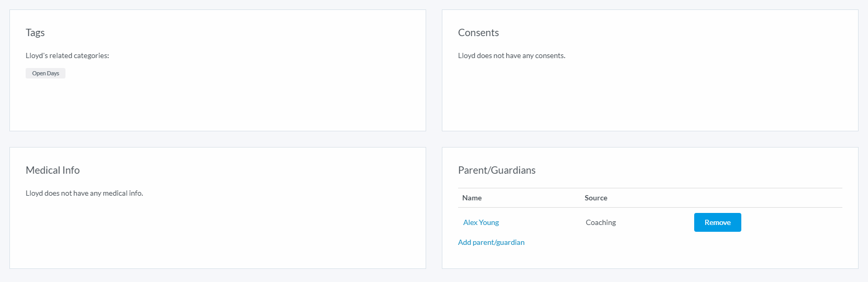
Task: Click the Consents heading
Action: [478, 32]
